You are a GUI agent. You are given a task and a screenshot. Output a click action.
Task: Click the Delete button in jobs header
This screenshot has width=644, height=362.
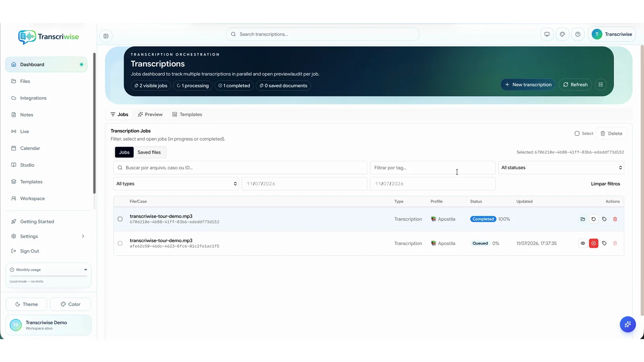point(611,134)
